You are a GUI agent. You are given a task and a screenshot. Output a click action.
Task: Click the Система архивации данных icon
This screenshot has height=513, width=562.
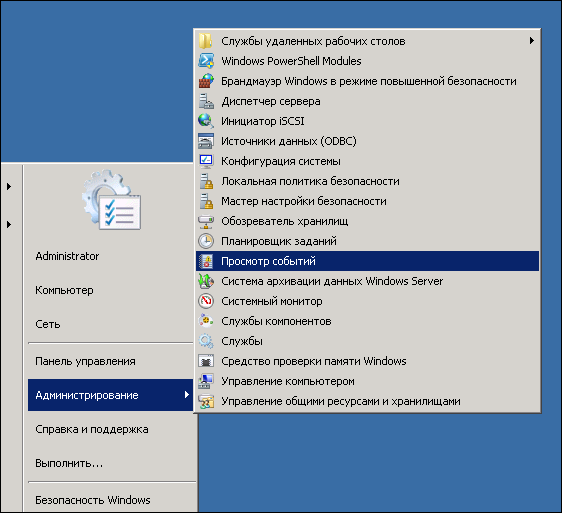click(206, 281)
